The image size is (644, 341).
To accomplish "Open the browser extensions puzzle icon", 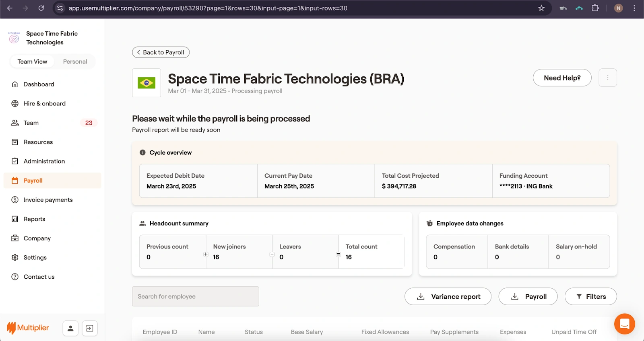I will [595, 8].
